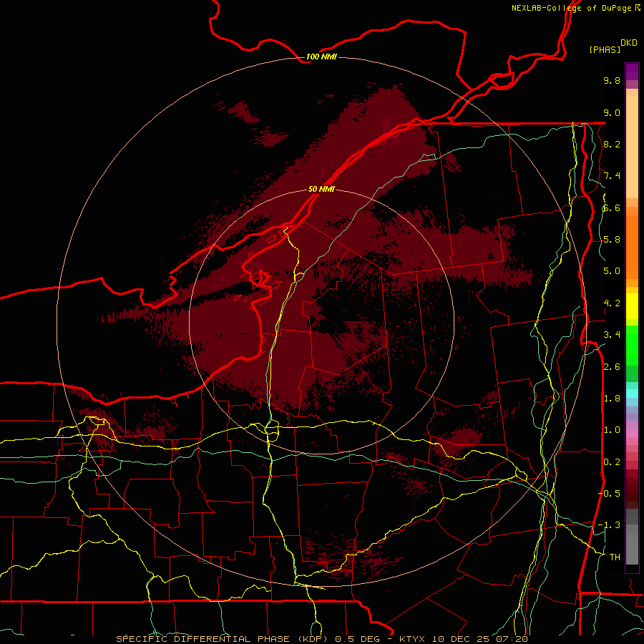The width and height of the screenshot is (644, 644).
Task: Click the 1.0 value on the scale
Action: click(612, 430)
